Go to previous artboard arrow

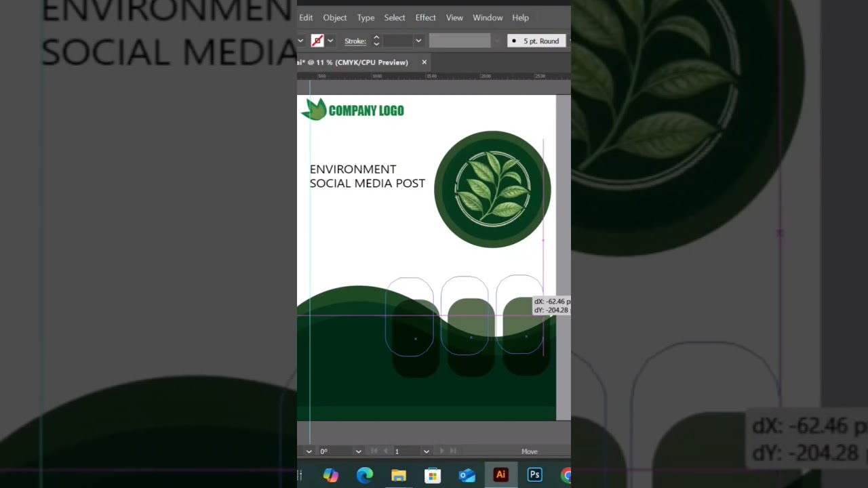(x=386, y=451)
